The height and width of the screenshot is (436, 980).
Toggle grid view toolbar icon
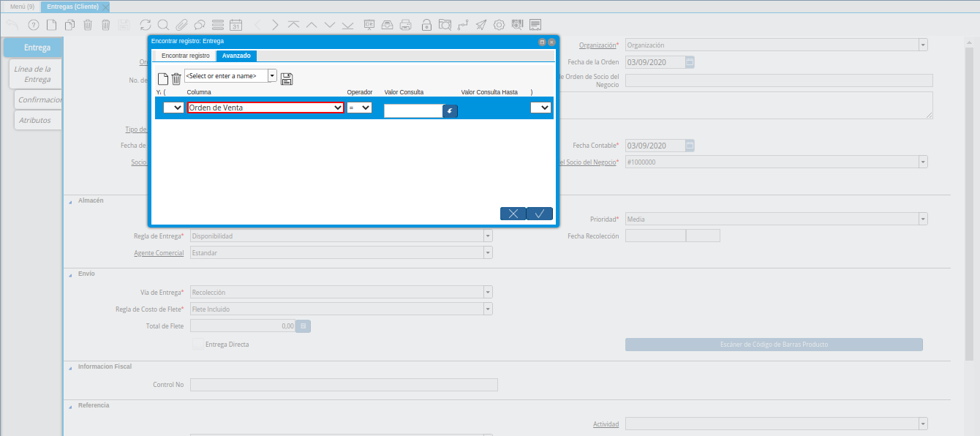click(x=217, y=25)
